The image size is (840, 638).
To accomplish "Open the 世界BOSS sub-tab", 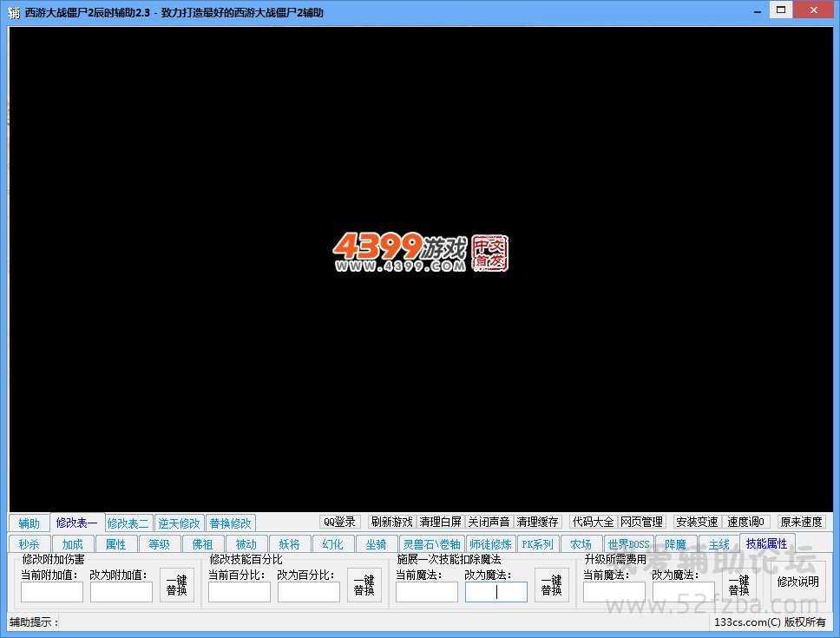I will coord(629,544).
